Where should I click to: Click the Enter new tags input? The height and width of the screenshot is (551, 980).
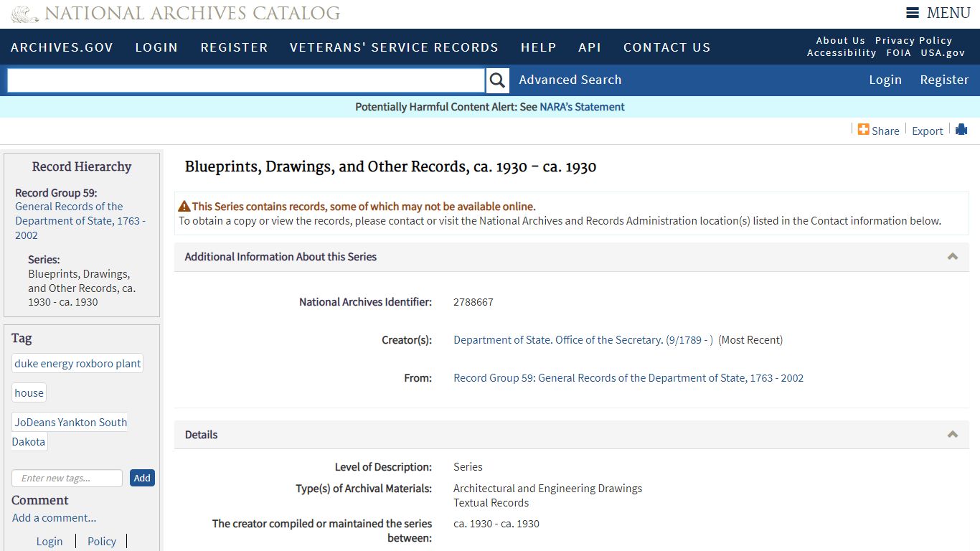67,479
